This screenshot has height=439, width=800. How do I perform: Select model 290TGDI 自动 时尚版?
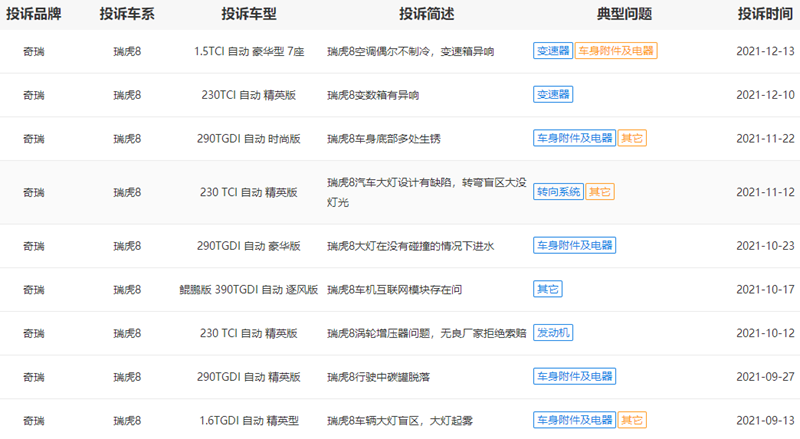249,139
